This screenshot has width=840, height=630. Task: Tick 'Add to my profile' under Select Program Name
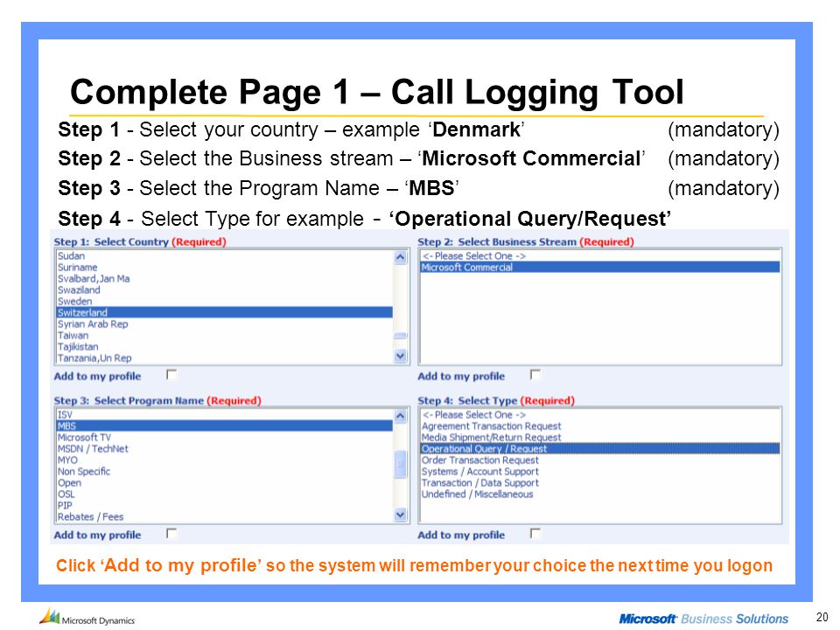[171, 533]
